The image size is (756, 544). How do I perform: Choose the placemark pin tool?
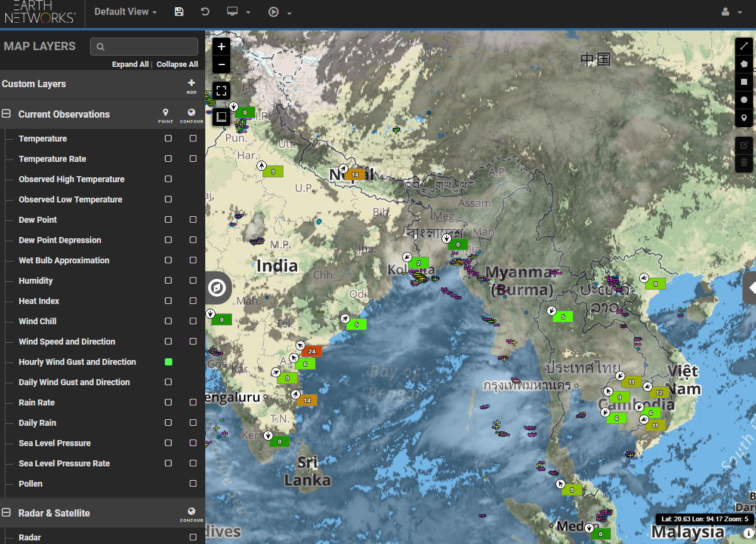743,118
